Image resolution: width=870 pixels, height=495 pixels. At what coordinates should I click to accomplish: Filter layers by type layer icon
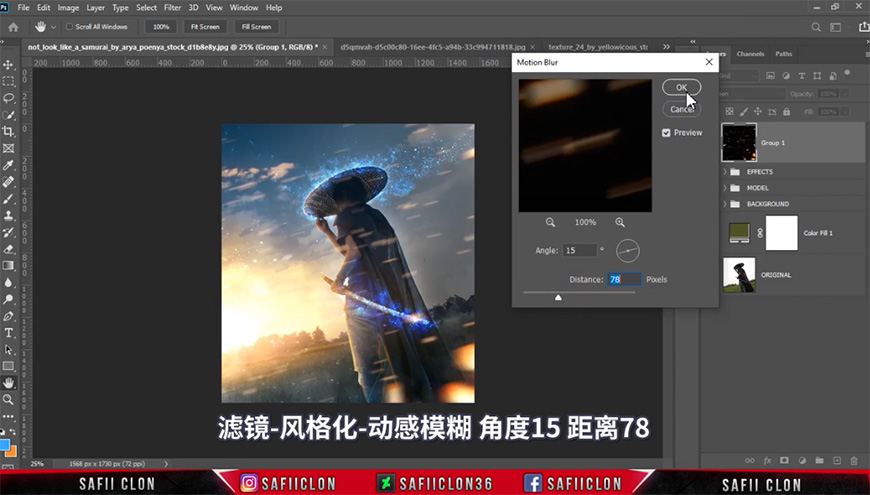[x=802, y=75]
